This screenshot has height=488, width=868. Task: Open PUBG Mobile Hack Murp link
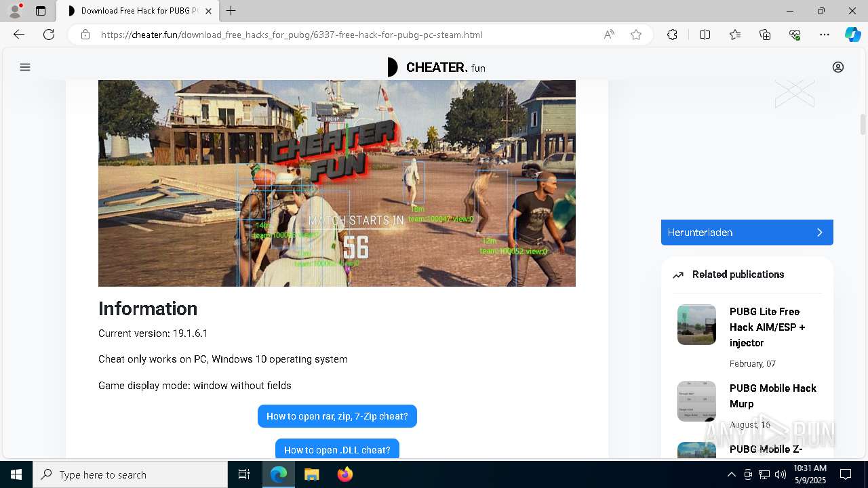point(773,396)
